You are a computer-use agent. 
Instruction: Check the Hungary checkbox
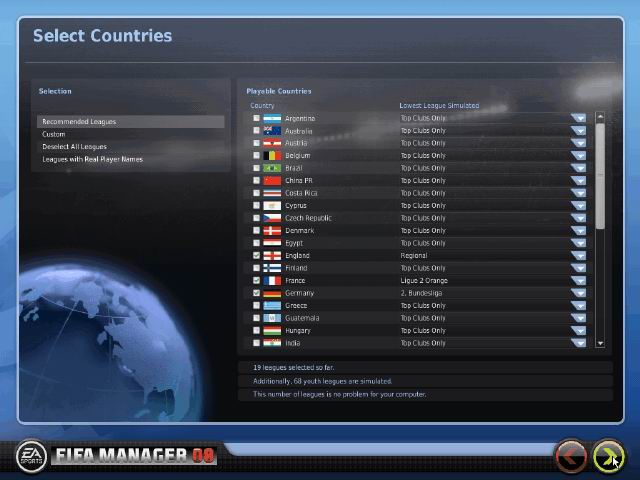[256, 330]
